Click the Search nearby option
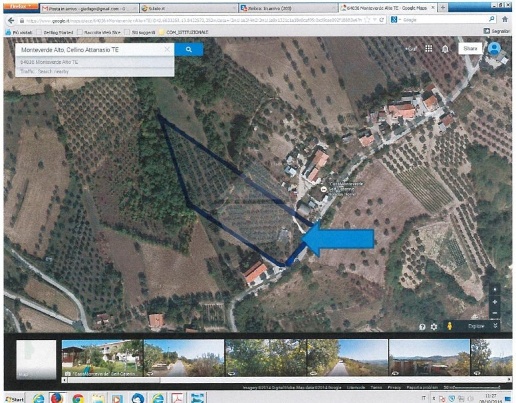The height and width of the screenshot is (403, 516). coord(53,71)
